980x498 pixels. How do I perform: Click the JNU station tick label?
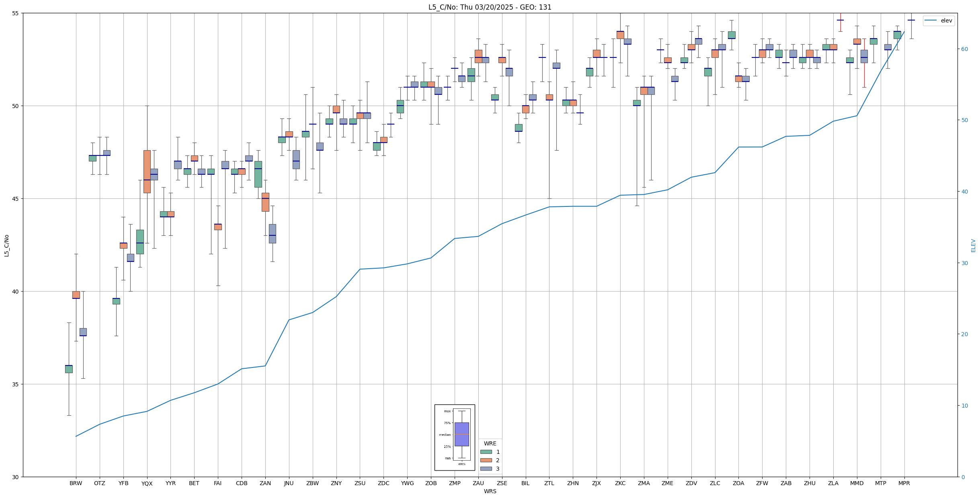pos(289,484)
